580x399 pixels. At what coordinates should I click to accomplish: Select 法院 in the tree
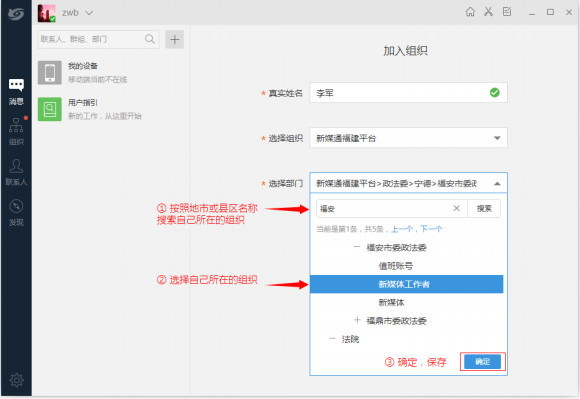(350, 339)
